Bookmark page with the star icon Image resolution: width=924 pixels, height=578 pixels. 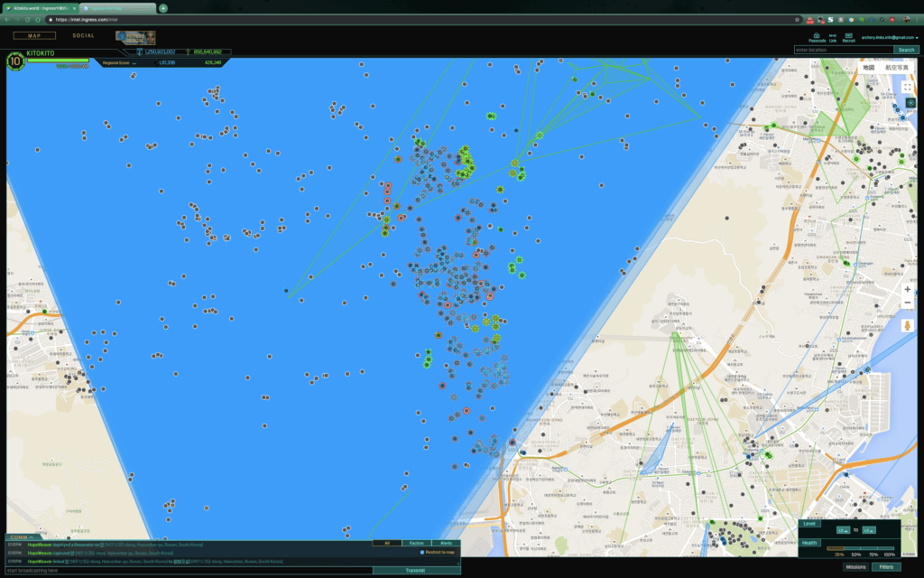[798, 20]
